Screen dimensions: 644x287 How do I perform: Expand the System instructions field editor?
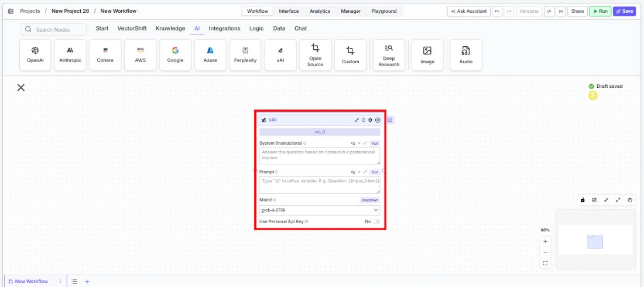coord(365,143)
